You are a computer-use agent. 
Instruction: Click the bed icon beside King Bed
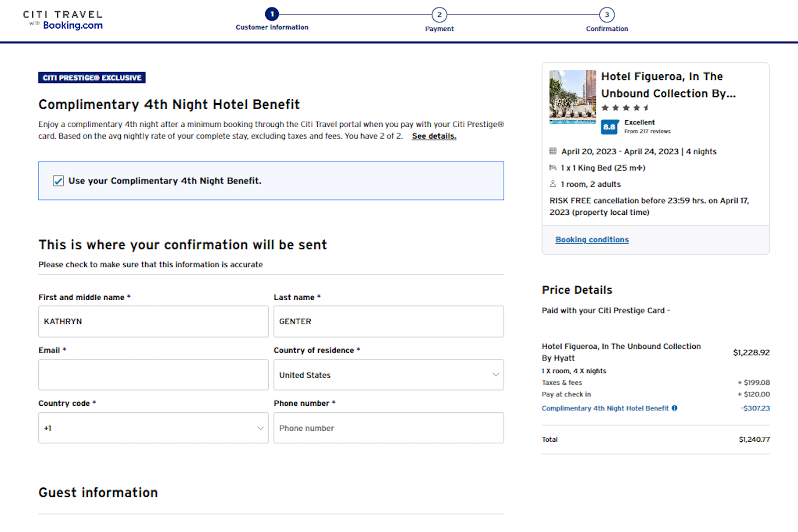[553, 168]
